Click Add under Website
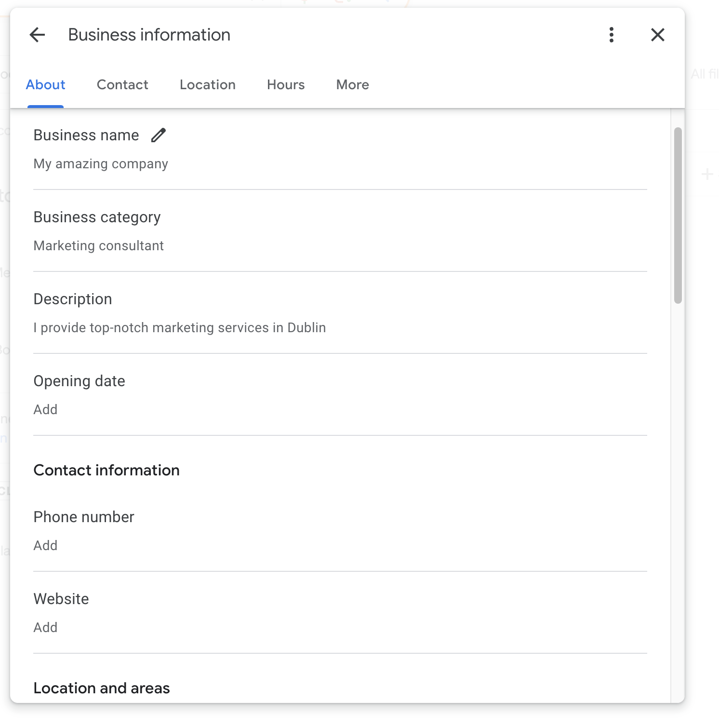This screenshot has width=719, height=728. [45, 627]
